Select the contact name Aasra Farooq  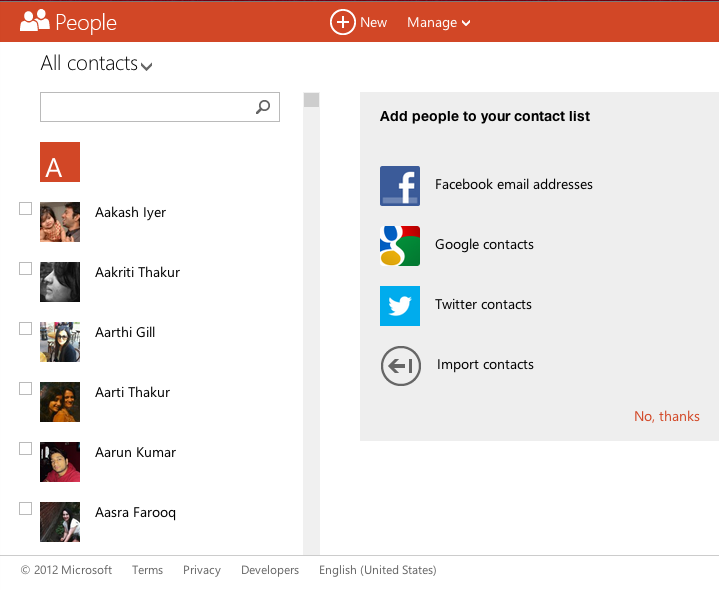135,513
